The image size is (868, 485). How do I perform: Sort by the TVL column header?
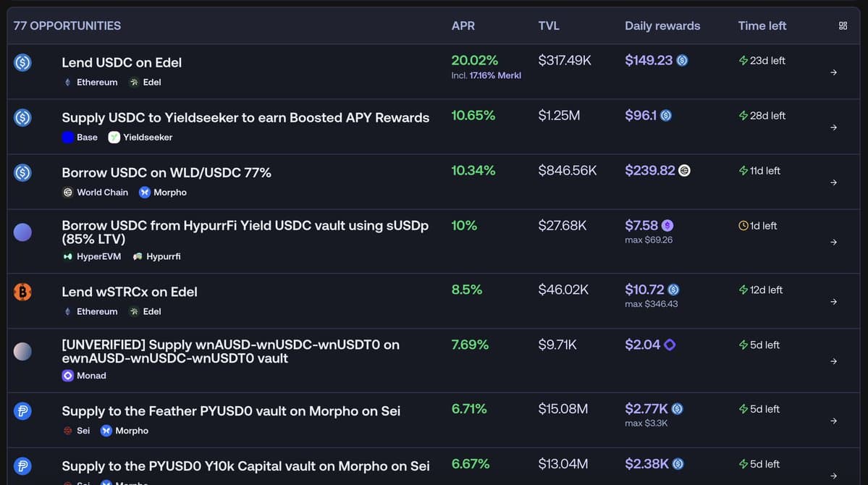(549, 25)
